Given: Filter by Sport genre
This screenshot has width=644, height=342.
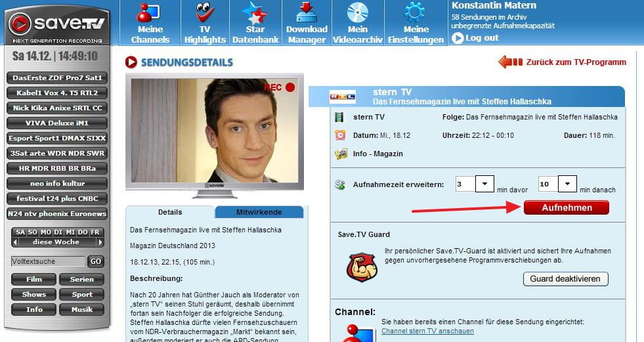Looking at the screenshot, I should tap(82, 294).
